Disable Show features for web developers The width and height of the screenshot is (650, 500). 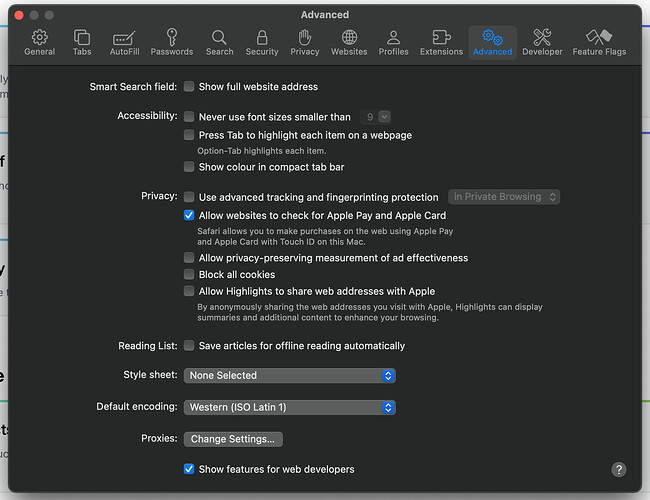coord(189,469)
